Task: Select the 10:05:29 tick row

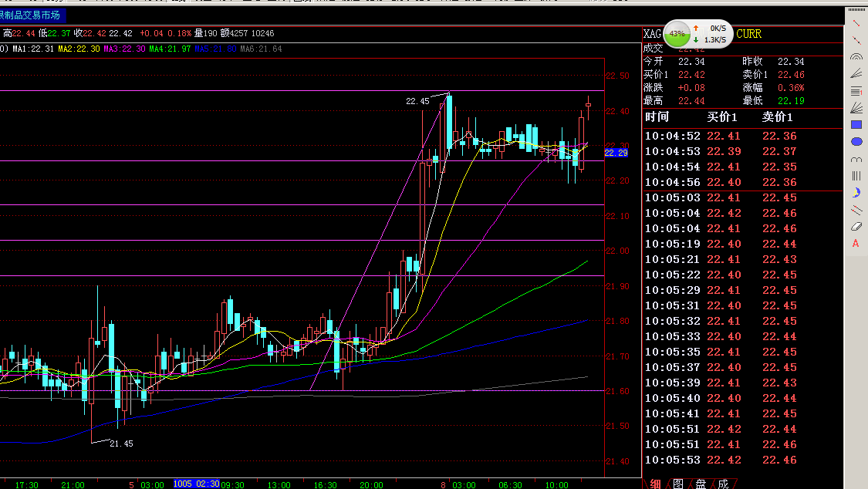Action: (x=742, y=291)
